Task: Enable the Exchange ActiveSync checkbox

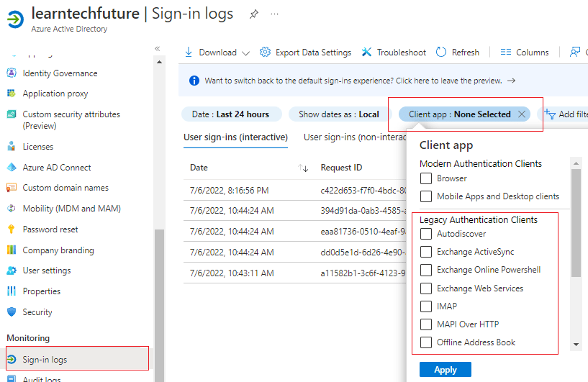Action: (x=426, y=252)
